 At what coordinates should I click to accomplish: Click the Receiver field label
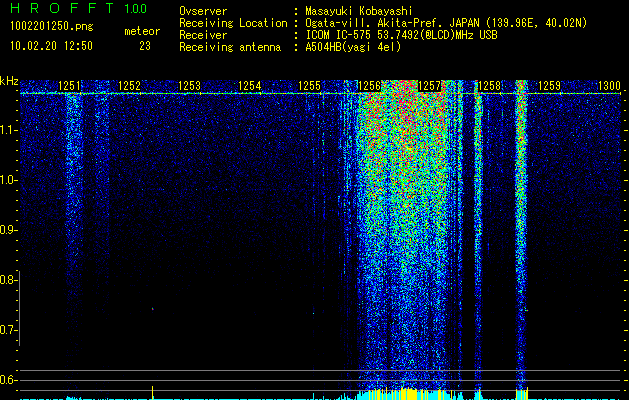[x=203, y=35]
